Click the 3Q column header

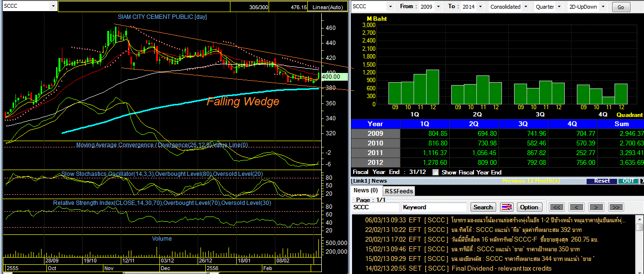pos(523,124)
